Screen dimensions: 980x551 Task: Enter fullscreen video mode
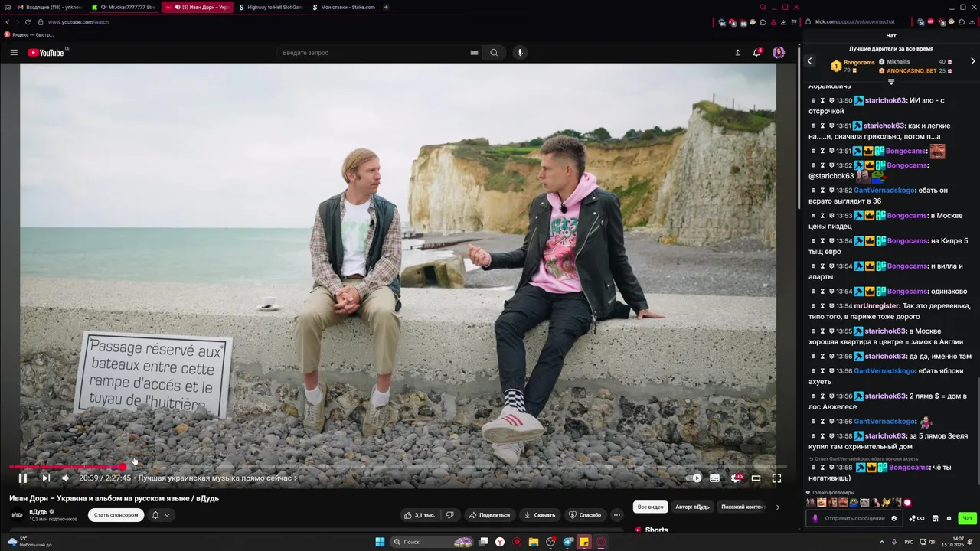[776, 478]
